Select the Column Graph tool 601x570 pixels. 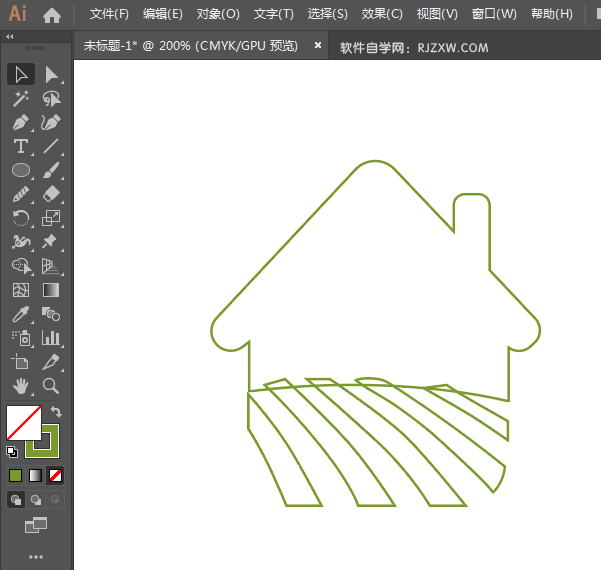[x=51, y=338]
